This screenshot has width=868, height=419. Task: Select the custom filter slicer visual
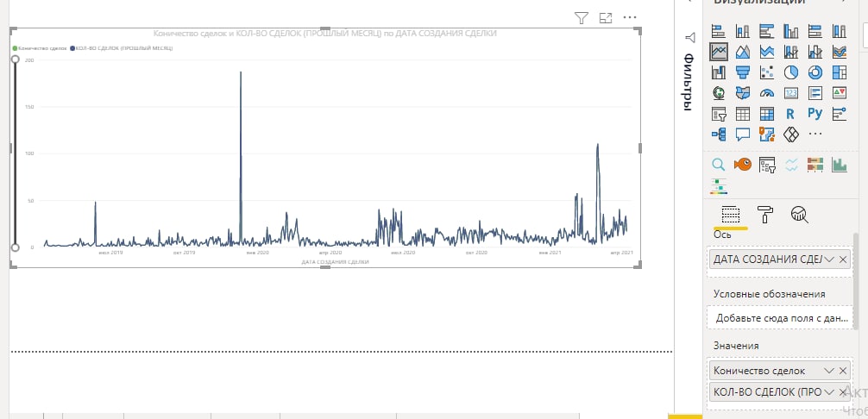tap(767, 164)
